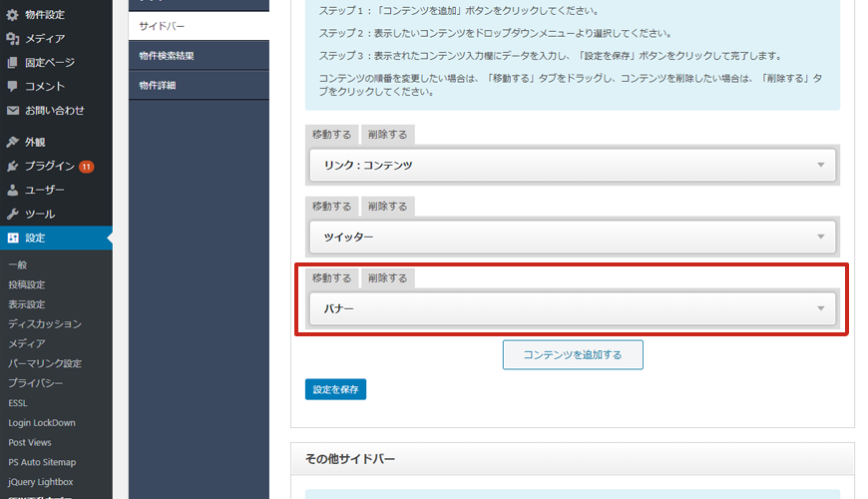
Task: Open パーマリンク設定 submenu link
Action: click(x=45, y=363)
